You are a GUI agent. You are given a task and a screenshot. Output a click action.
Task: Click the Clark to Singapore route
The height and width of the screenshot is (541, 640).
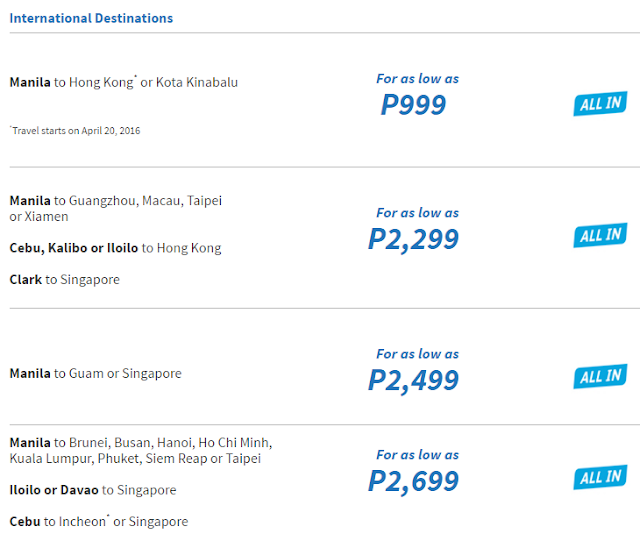[x=64, y=280]
